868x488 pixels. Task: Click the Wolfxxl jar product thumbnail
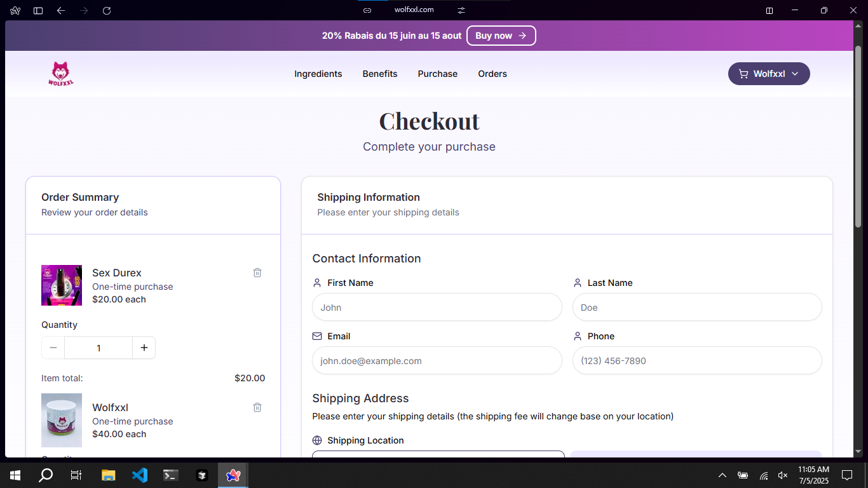click(62, 420)
